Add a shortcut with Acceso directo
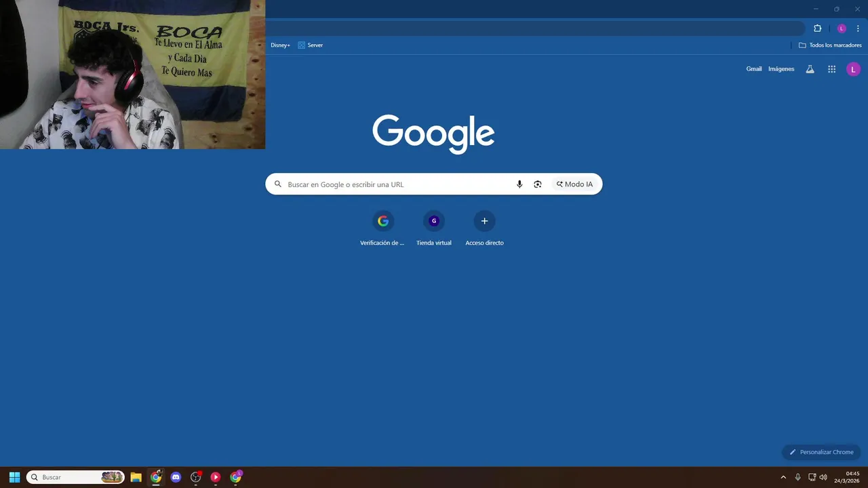868x488 pixels. coord(484,229)
